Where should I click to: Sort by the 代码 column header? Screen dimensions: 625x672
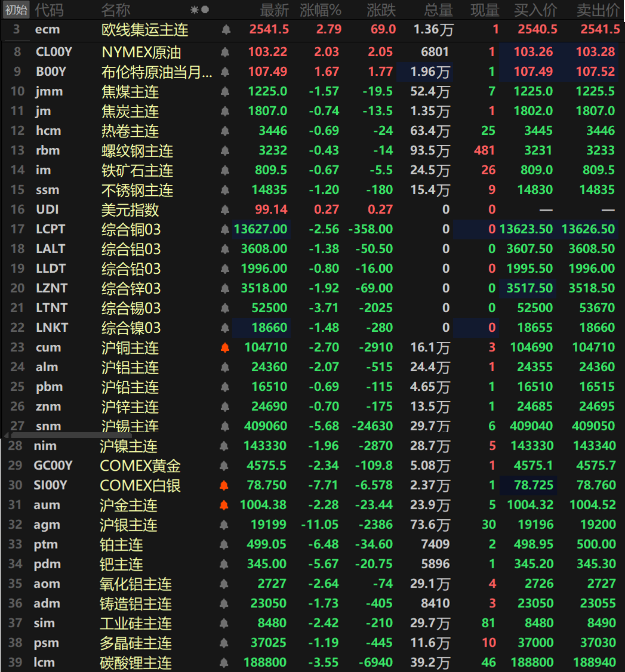click(x=50, y=10)
